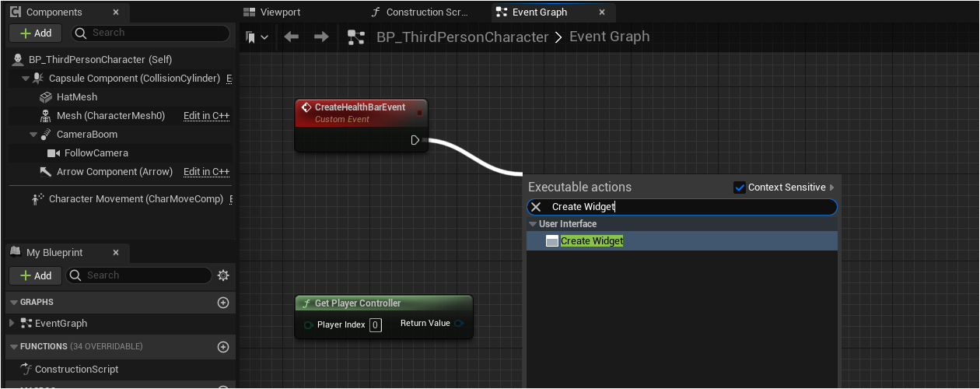Click the Arrow Component arrow icon

pyautogui.click(x=46, y=172)
